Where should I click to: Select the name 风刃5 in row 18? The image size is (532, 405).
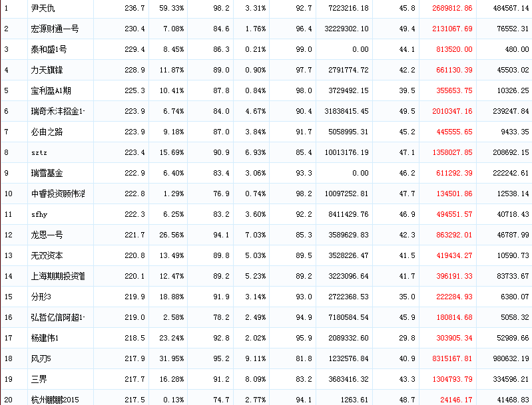click(41, 358)
